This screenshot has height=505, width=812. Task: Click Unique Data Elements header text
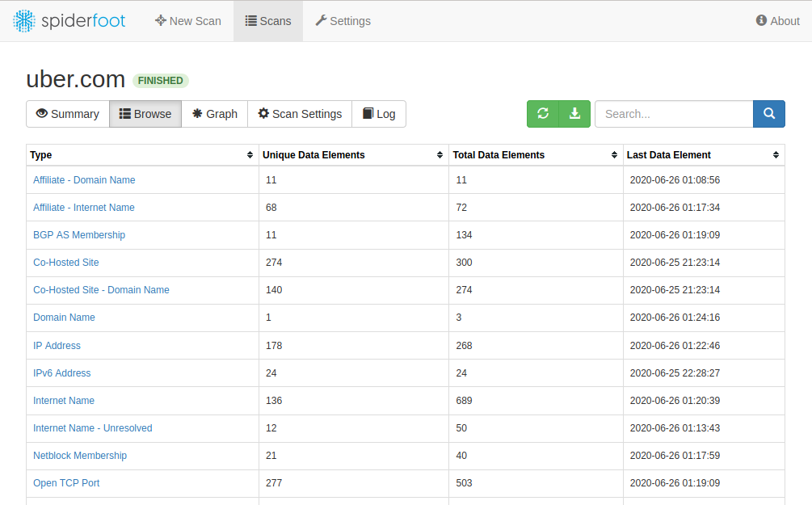[x=313, y=155]
